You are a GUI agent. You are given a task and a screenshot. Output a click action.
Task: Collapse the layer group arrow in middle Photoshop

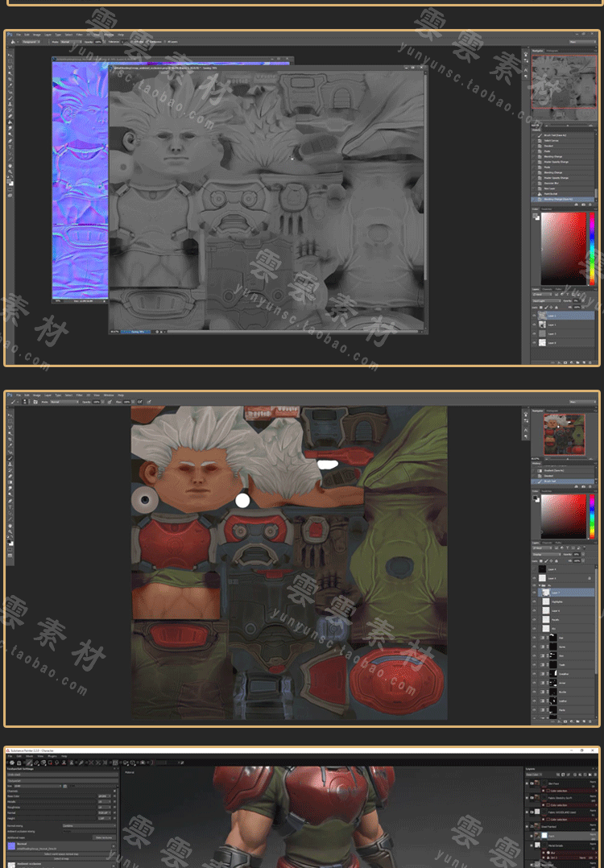point(540,585)
